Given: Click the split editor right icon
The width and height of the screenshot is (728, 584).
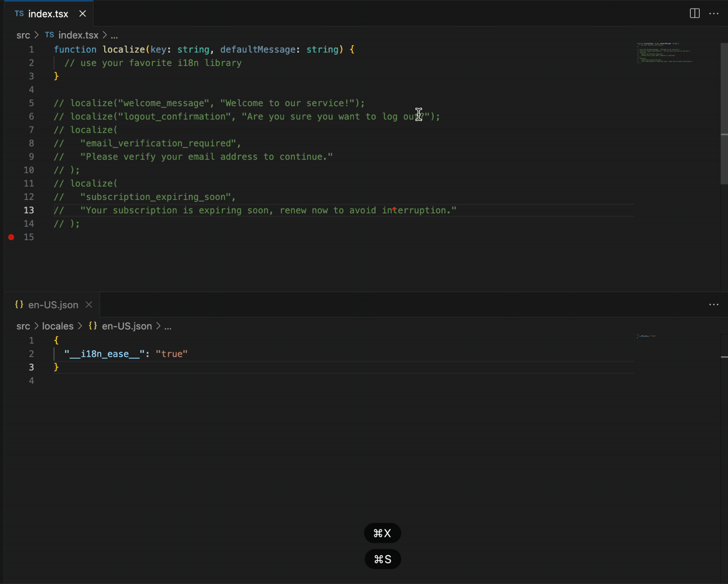Looking at the screenshot, I should [x=695, y=13].
